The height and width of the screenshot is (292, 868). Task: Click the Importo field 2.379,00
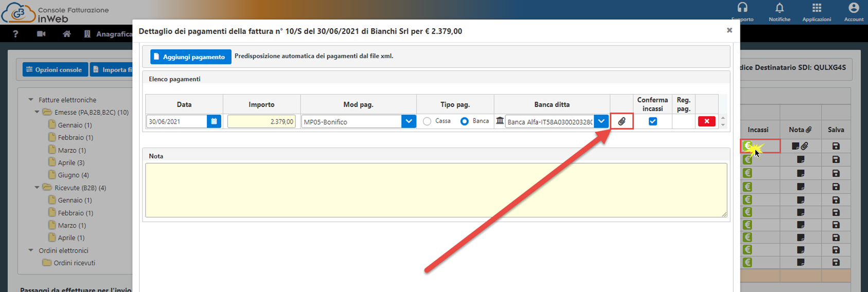click(x=261, y=122)
